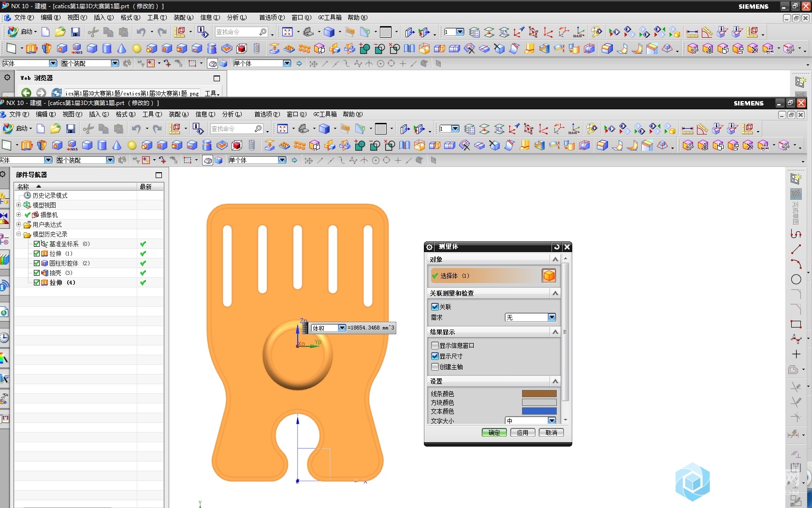Screen dimensions: 812x508
Task: Click the Move Face icon in the synchronous toolbar
Action: coord(688,145)
